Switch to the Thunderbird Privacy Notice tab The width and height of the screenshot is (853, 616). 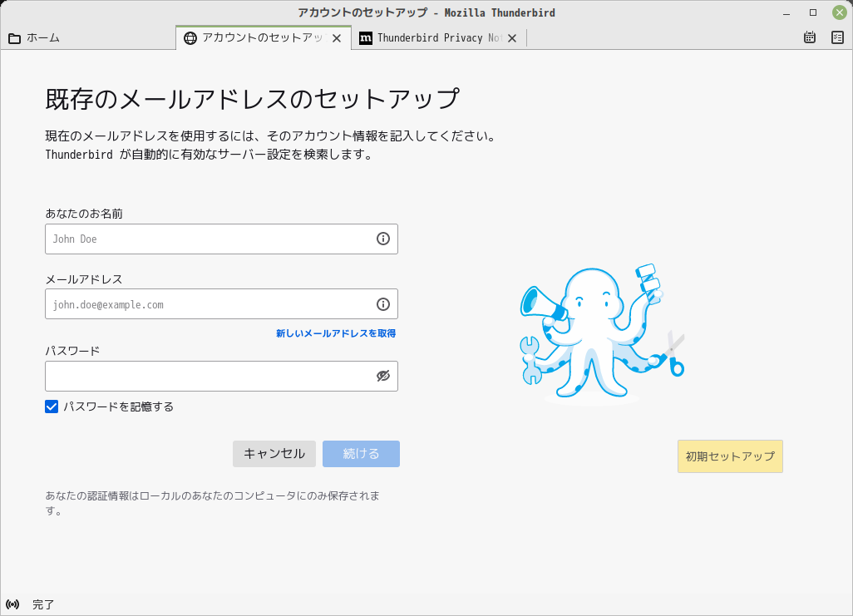(439, 37)
